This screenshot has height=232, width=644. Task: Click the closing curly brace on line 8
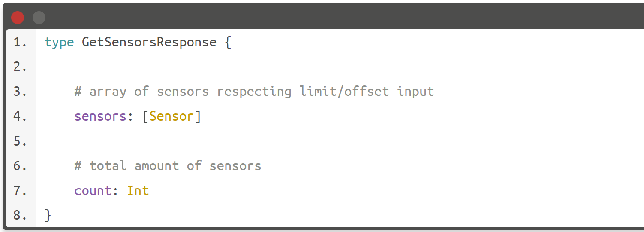48,215
